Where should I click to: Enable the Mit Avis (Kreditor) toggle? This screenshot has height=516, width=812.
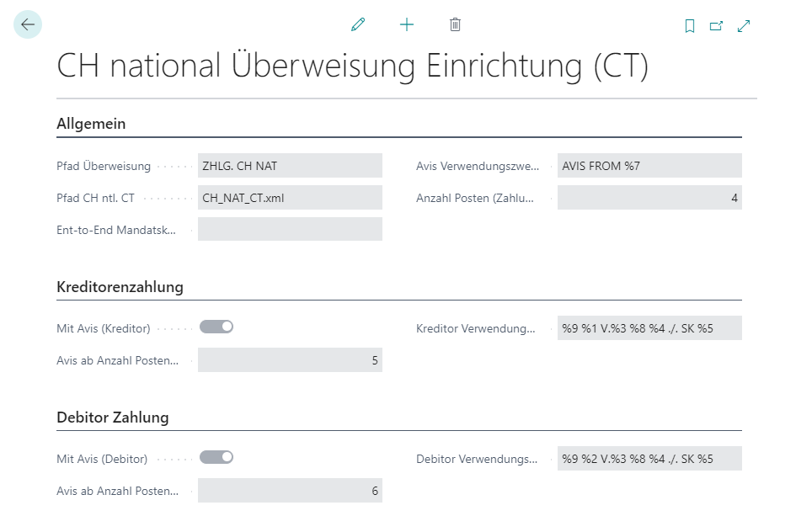coord(216,327)
